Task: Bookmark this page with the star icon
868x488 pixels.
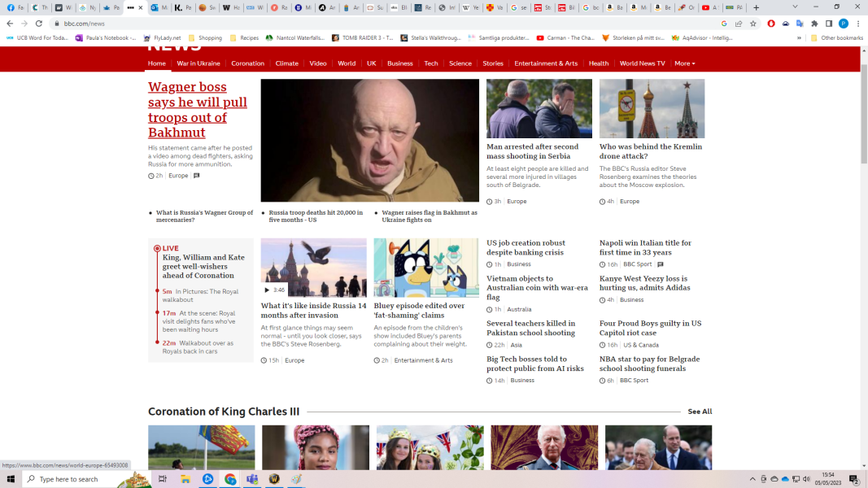Action: point(752,24)
